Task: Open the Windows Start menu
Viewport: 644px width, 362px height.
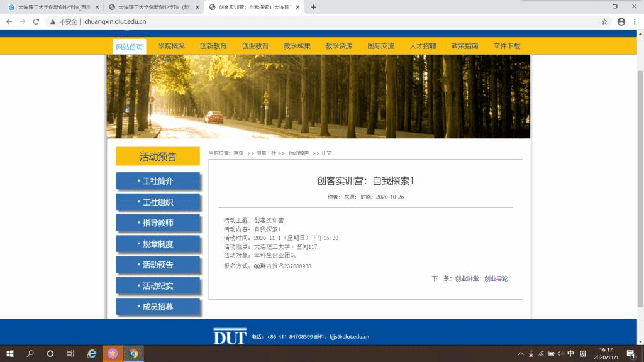Action: pyautogui.click(x=9, y=354)
